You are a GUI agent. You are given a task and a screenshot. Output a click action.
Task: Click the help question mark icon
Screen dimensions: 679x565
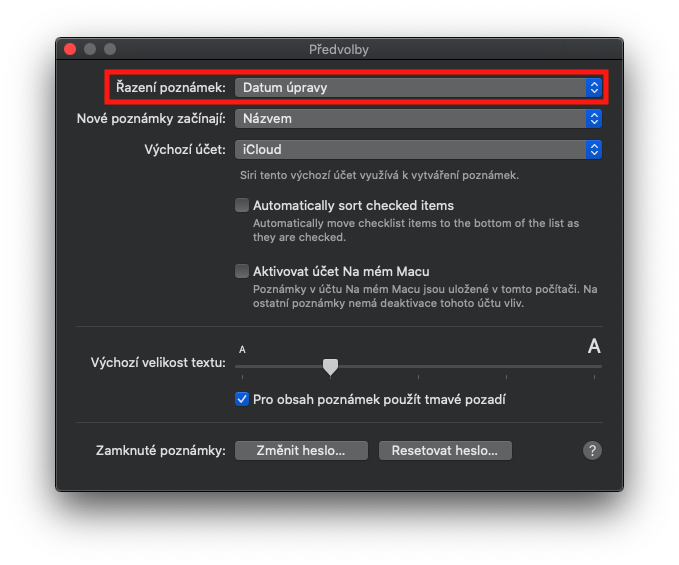point(592,450)
